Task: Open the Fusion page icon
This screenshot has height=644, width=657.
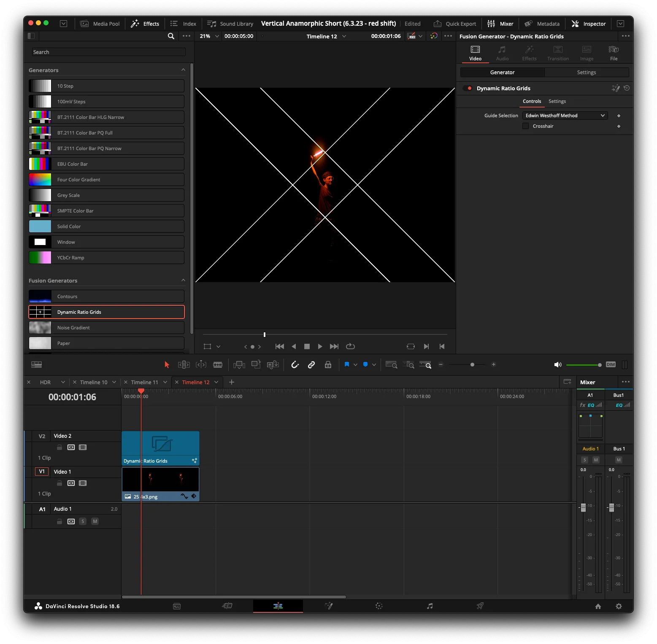Action: pos(329,606)
